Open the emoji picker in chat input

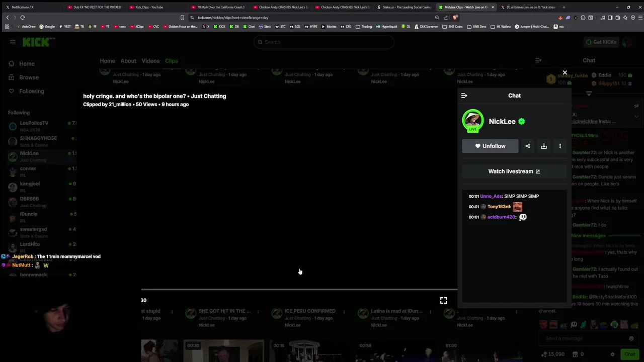point(631,338)
